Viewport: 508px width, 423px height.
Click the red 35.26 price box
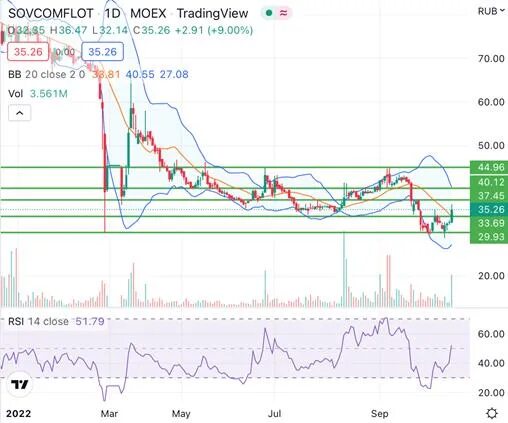click(28, 52)
